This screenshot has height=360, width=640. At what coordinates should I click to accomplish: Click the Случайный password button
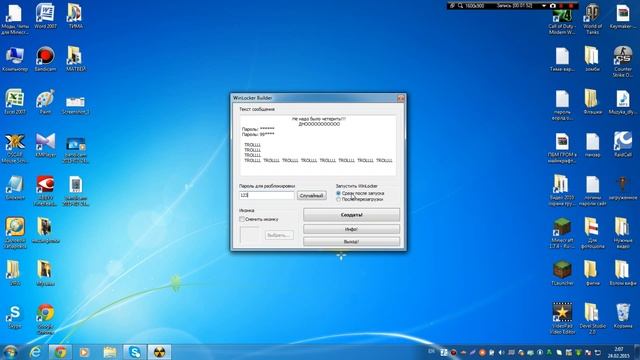[311, 196]
